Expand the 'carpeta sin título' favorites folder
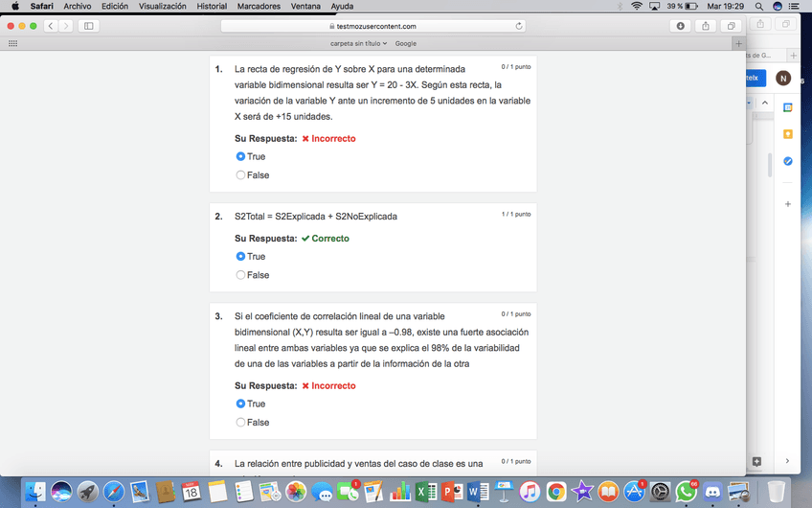 358,43
